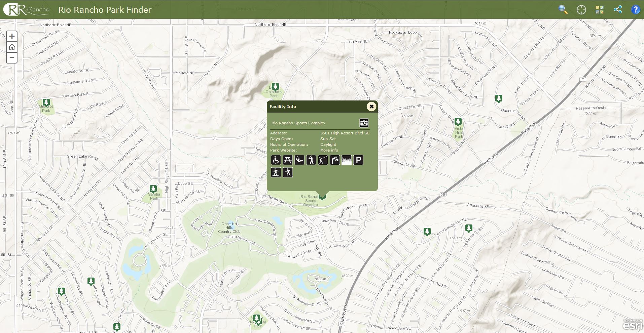
Task: Open park marker beside Leon Grande Ave
Action: [x=427, y=232]
